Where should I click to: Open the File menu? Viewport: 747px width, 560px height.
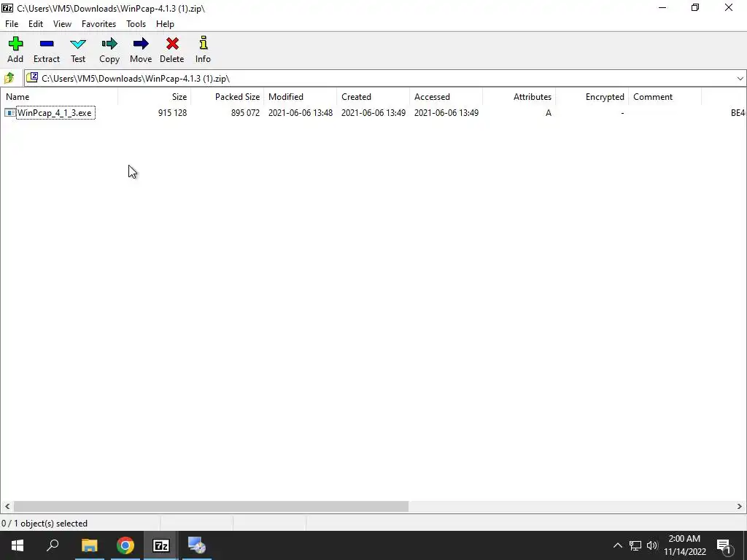coord(12,24)
